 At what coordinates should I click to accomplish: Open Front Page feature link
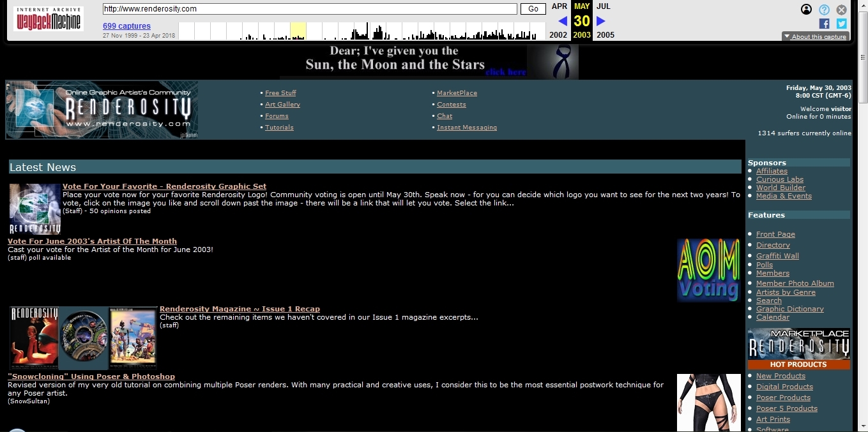pos(775,234)
